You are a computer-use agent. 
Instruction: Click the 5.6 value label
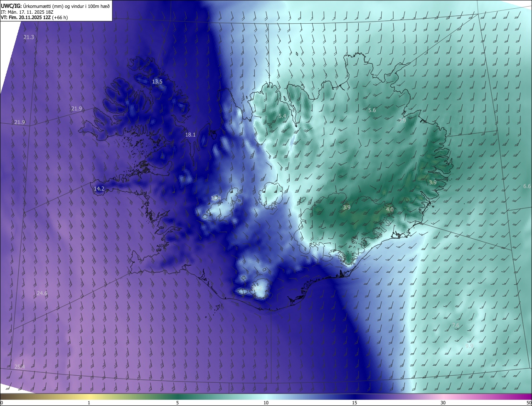coord(372,110)
